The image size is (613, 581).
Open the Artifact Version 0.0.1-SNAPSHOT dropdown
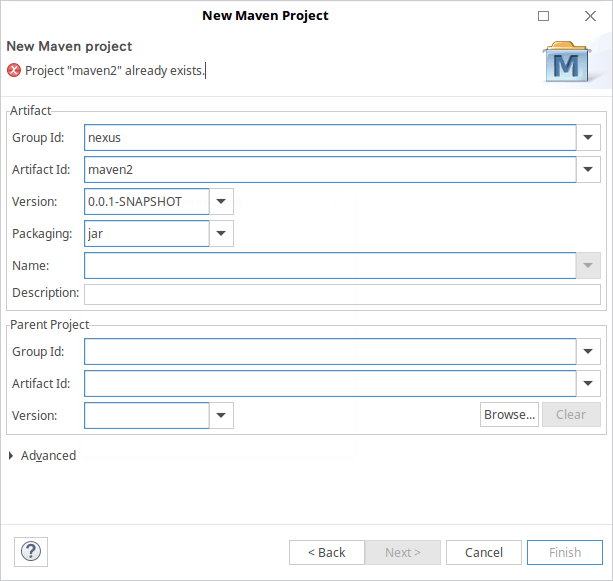[x=221, y=201]
